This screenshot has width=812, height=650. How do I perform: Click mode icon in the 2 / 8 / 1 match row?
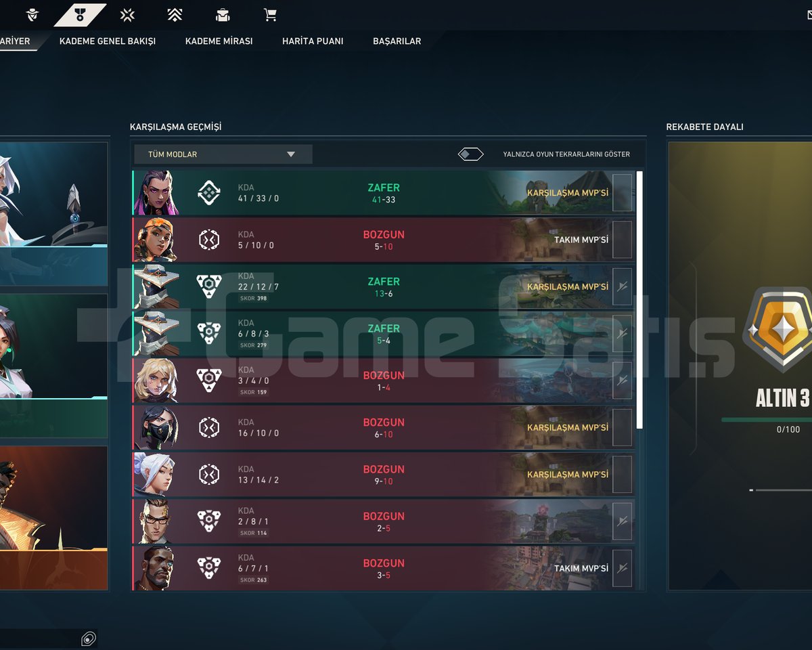[x=209, y=521]
